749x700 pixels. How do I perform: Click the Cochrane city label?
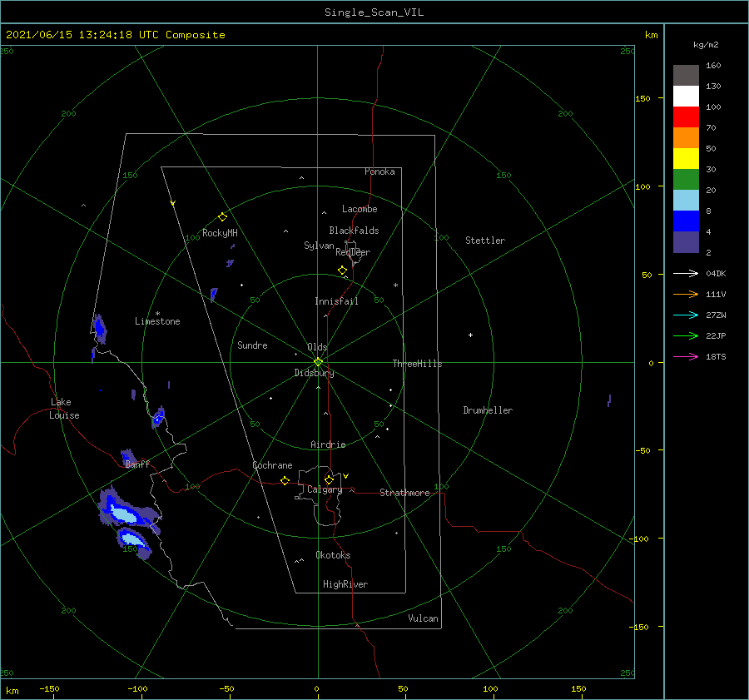tap(272, 465)
